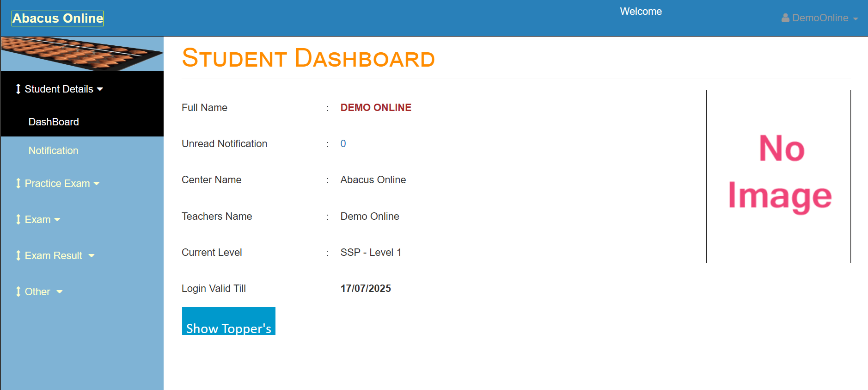Open the DemoOnline account dropdown caret

tap(856, 19)
